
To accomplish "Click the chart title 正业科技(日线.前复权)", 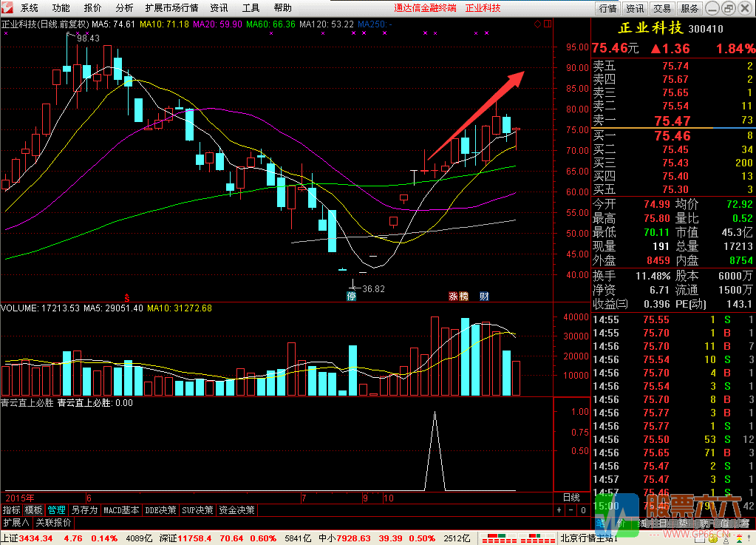I will [x=45, y=24].
